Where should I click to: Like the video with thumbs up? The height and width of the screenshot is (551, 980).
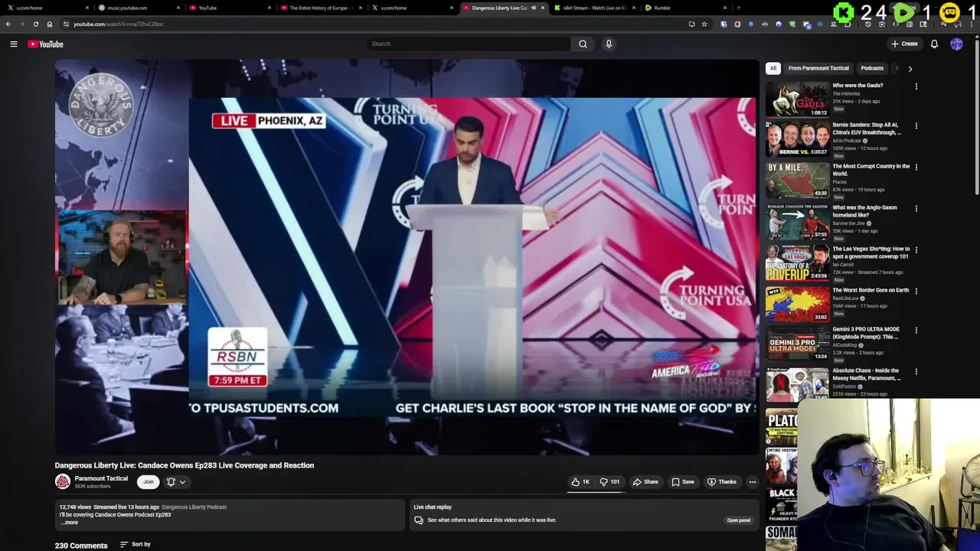click(580, 482)
